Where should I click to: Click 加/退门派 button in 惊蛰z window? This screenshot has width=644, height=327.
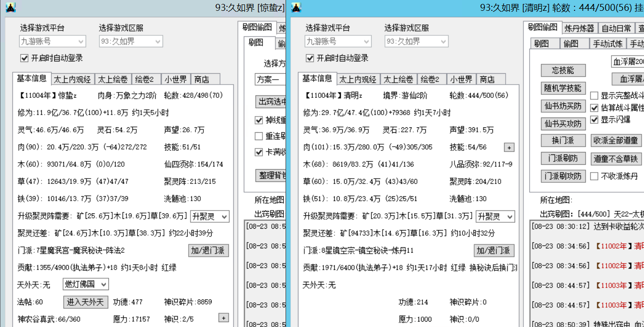pyautogui.click(x=209, y=251)
